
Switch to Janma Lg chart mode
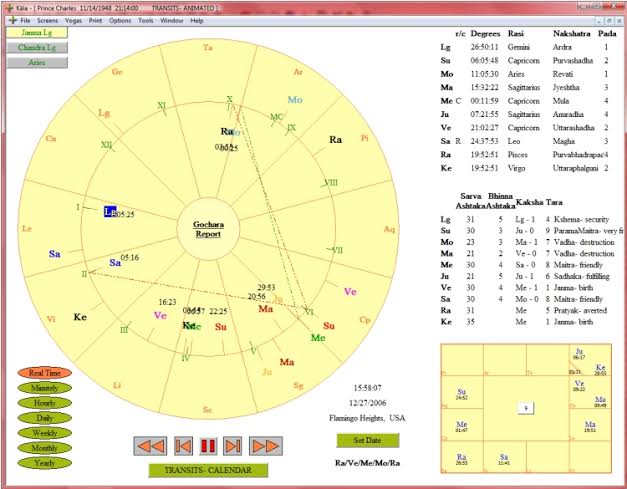point(37,32)
